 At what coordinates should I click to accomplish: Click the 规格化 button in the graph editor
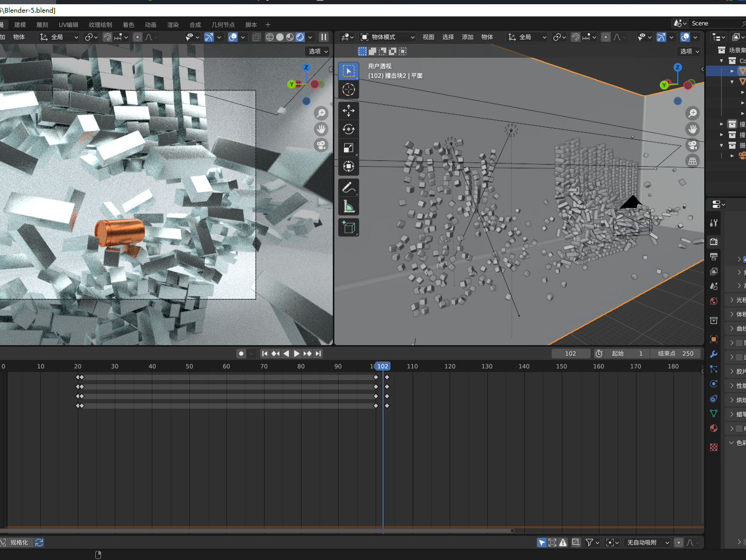pos(19,542)
